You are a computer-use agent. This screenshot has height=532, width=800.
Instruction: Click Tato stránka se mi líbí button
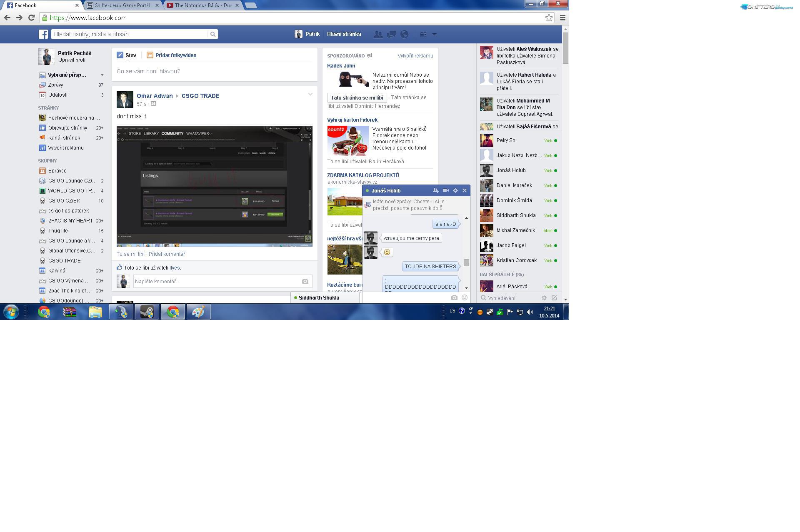(x=357, y=98)
